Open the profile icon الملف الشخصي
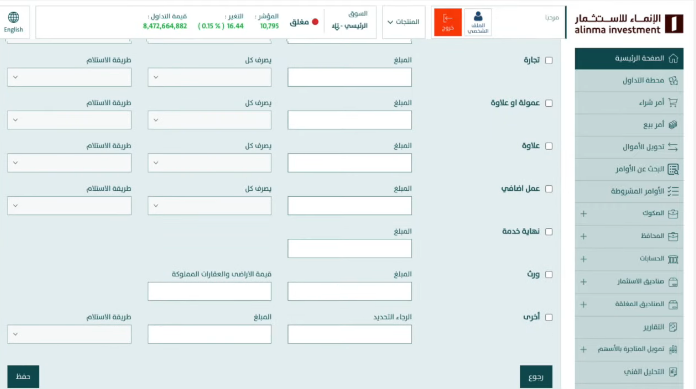The width and height of the screenshot is (696, 389). coord(478,22)
